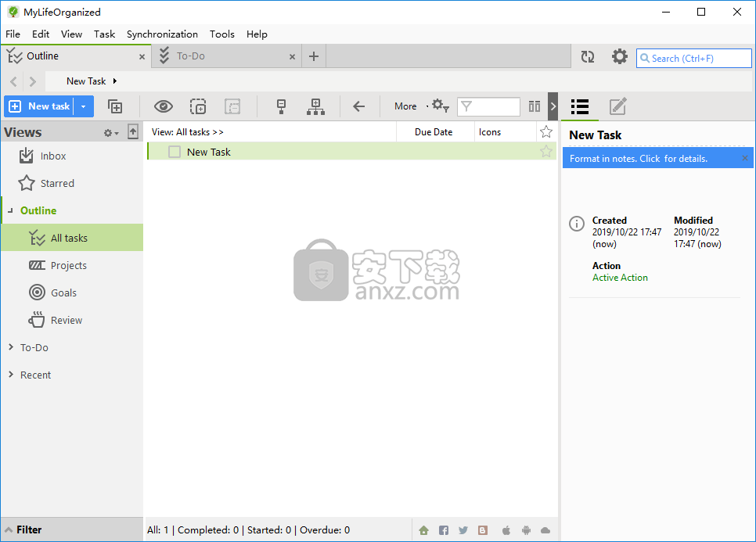Click the duplicate task icon
The image size is (756, 542).
[x=115, y=106]
